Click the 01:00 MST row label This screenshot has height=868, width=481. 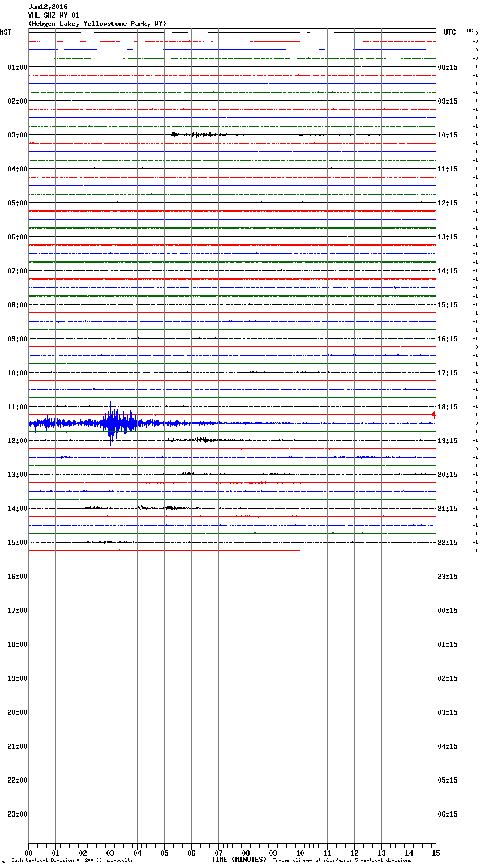pos(18,67)
